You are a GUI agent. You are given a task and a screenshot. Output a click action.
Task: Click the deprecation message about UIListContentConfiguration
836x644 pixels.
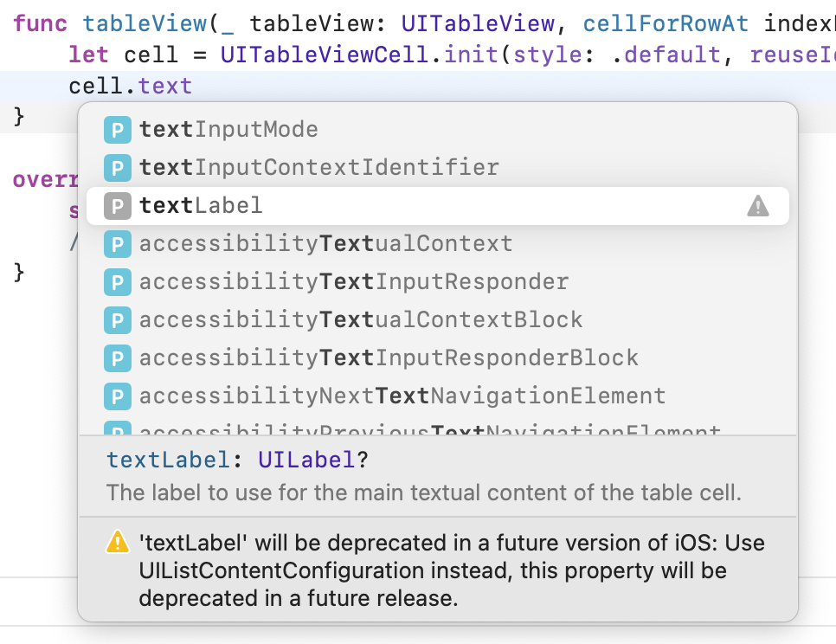click(x=452, y=570)
